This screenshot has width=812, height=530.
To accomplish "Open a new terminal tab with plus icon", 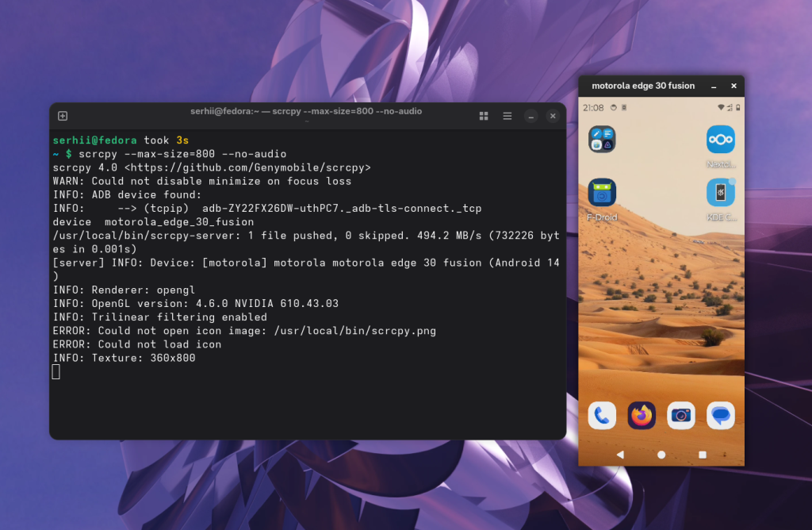I will click(63, 116).
